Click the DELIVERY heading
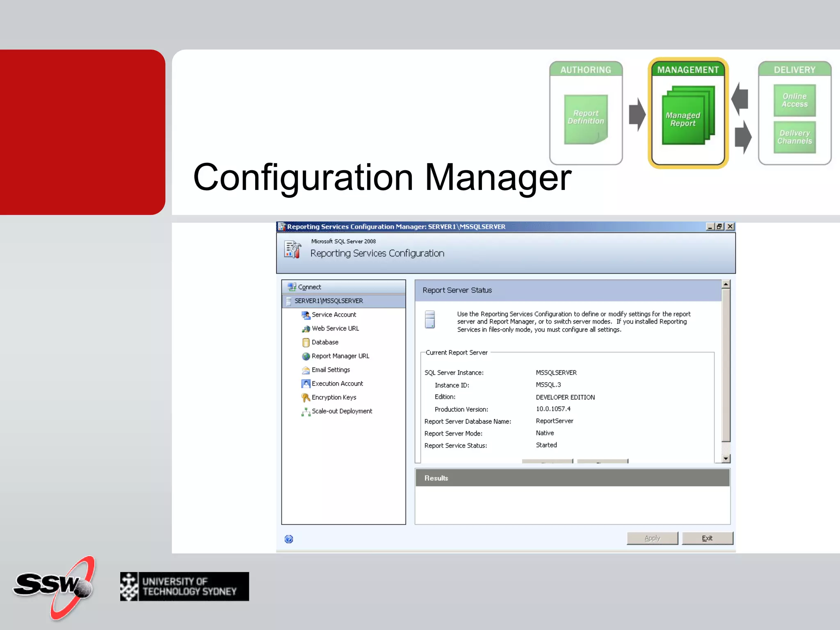 tap(794, 70)
